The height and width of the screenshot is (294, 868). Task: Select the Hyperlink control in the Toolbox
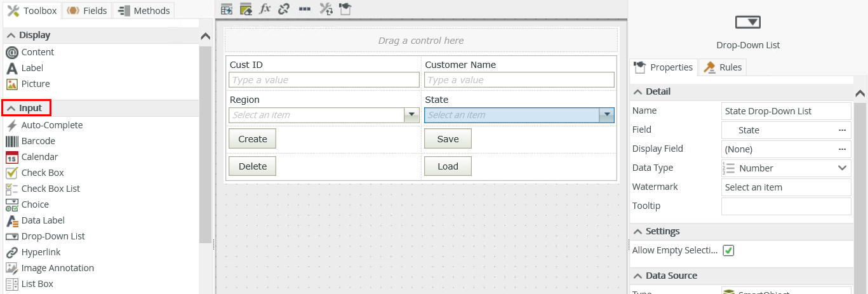[x=41, y=252]
